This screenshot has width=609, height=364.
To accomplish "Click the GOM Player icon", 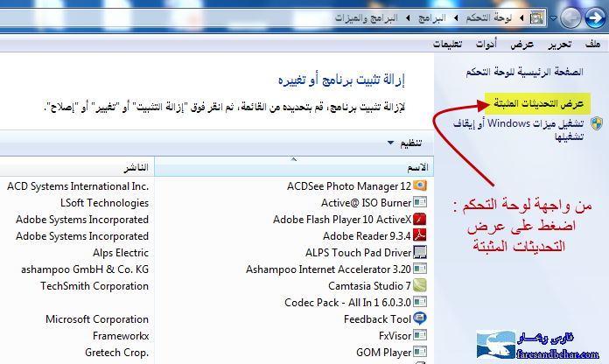I will 420,353.
